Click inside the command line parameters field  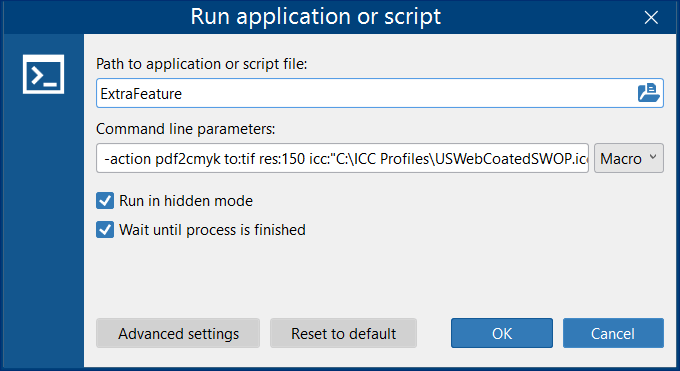point(342,158)
